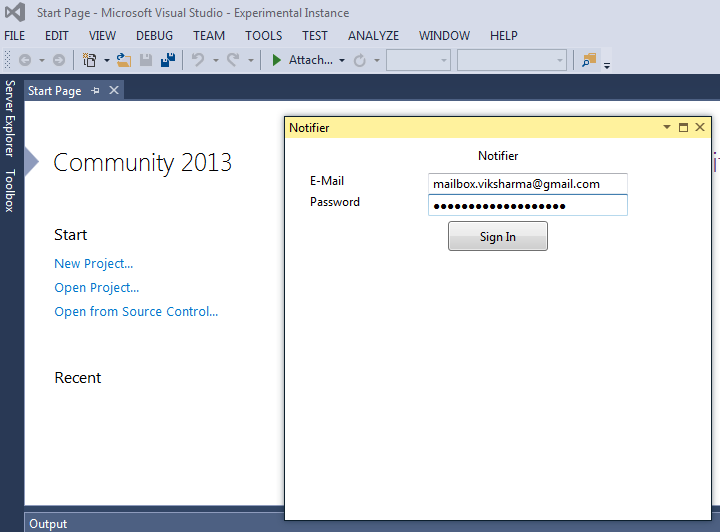Viewport: 720px width, 532px height.
Task: Click the Sign In button
Action: [x=498, y=236]
